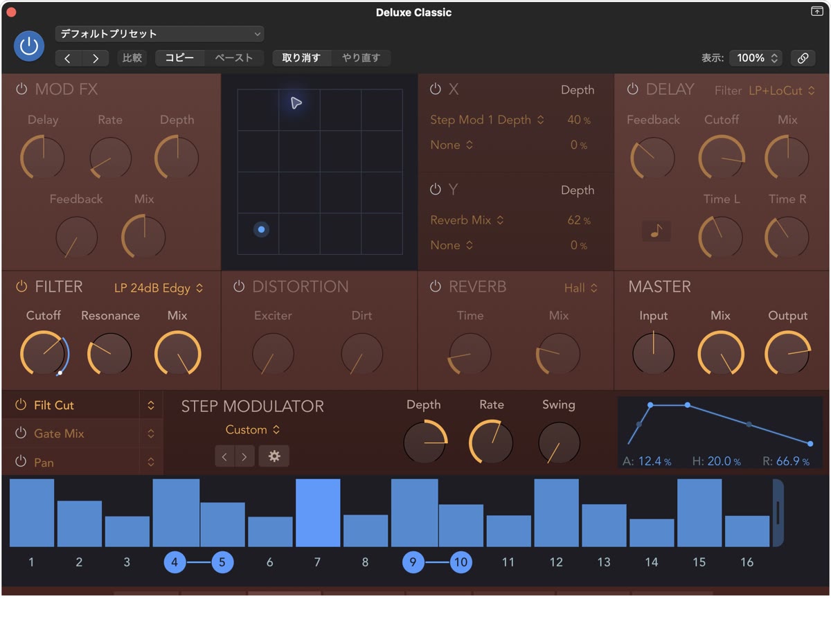Toggle the plug-in main power button
The image size is (831, 644).
coord(29,46)
